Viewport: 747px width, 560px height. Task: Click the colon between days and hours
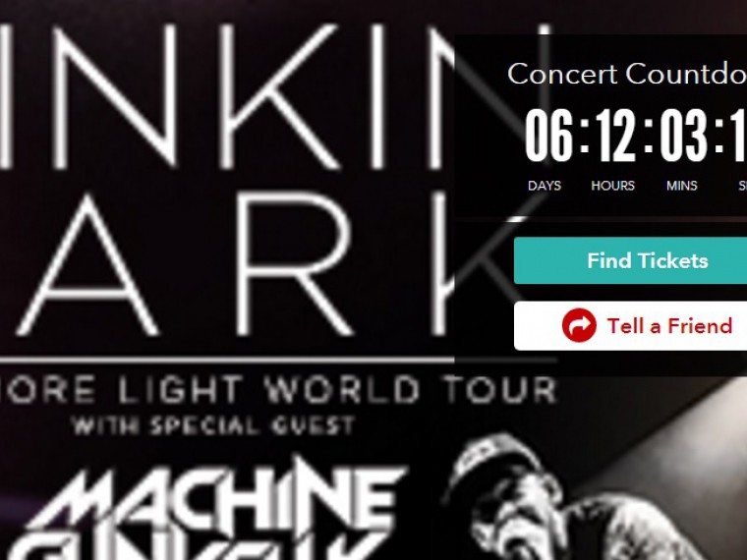(x=584, y=136)
